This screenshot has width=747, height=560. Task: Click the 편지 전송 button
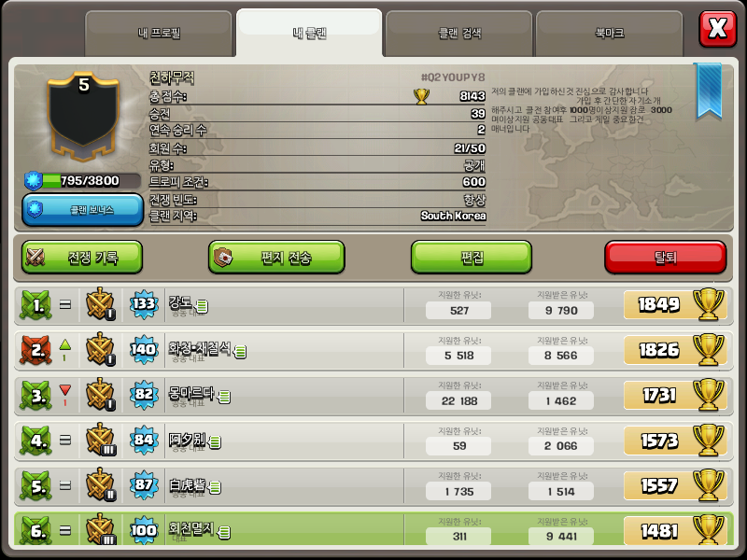tap(276, 258)
